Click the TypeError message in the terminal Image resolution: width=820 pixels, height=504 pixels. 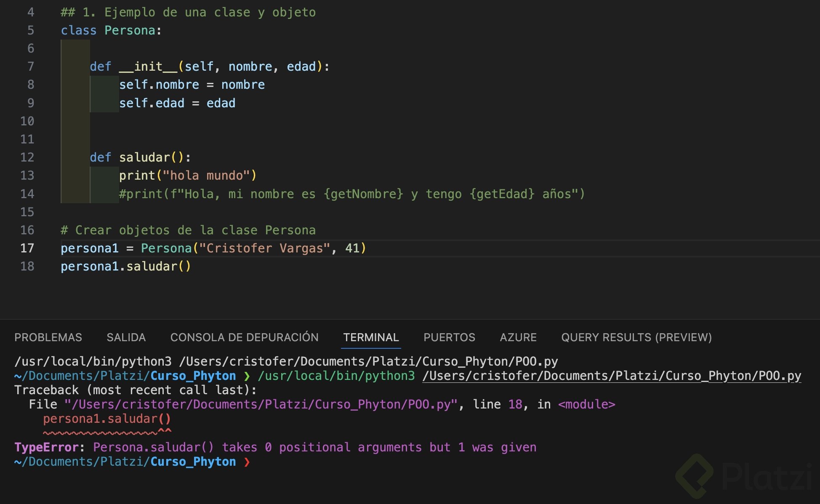275,447
